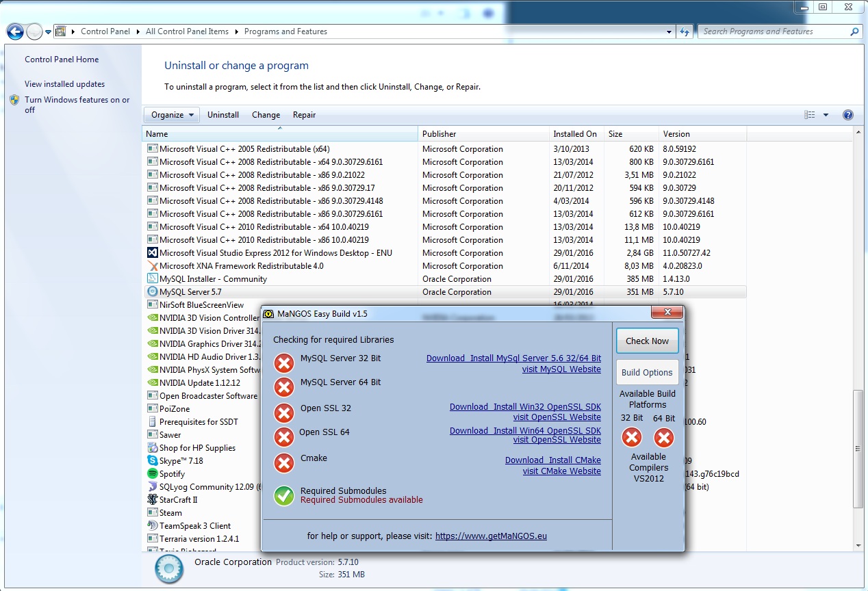
Task: Open the recent pages dropdown arrow
Action: pyautogui.click(x=48, y=32)
